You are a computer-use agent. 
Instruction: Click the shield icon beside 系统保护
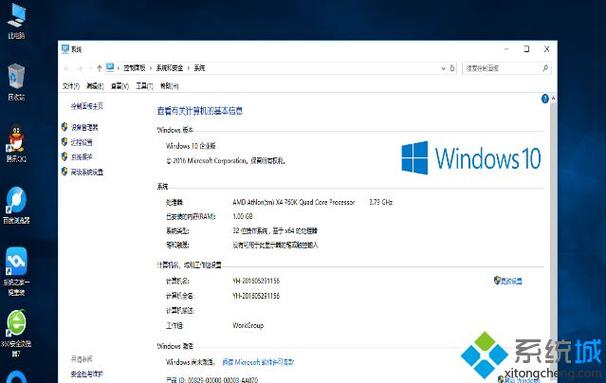coord(65,157)
